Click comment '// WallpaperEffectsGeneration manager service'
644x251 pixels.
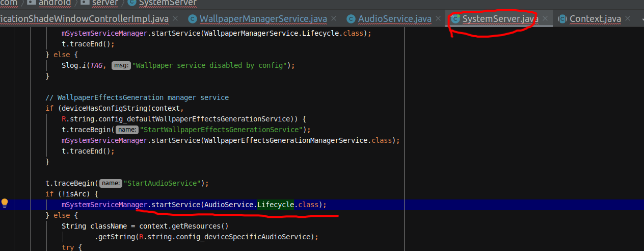coord(137,97)
